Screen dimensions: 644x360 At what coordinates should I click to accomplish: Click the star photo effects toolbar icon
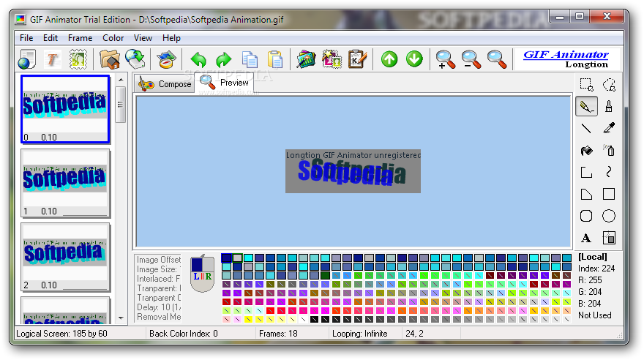pyautogui.click(x=332, y=59)
